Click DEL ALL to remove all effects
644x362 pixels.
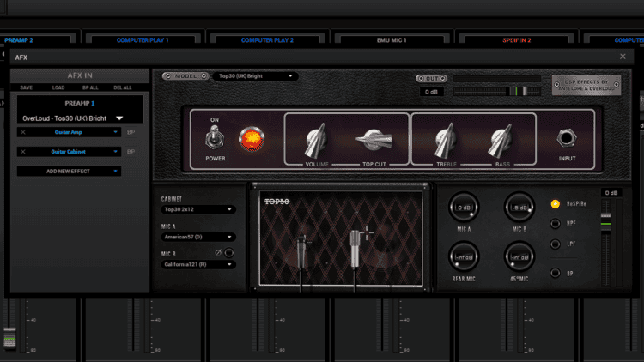coord(123,87)
